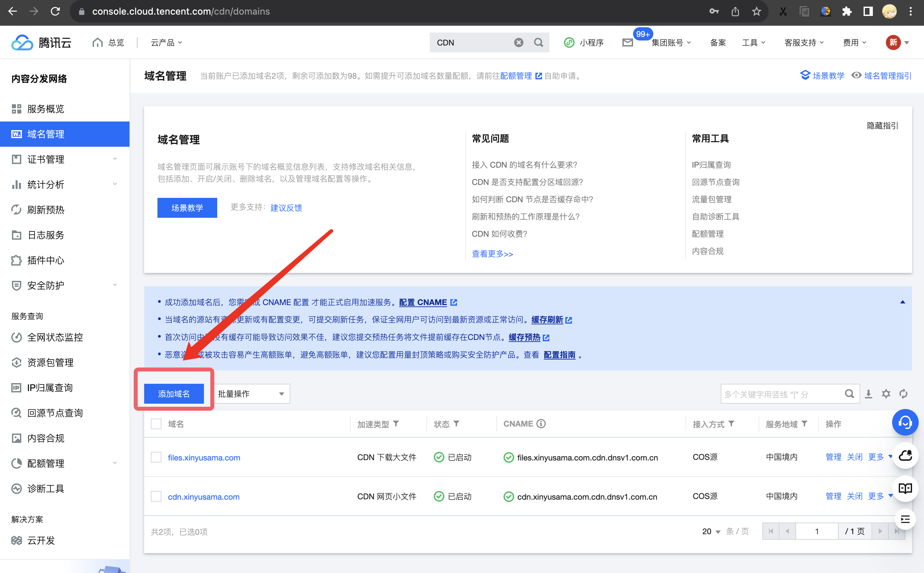Click the search magnifier in top bar
Viewport: 924px width, 573px height.
pyautogui.click(x=538, y=42)
